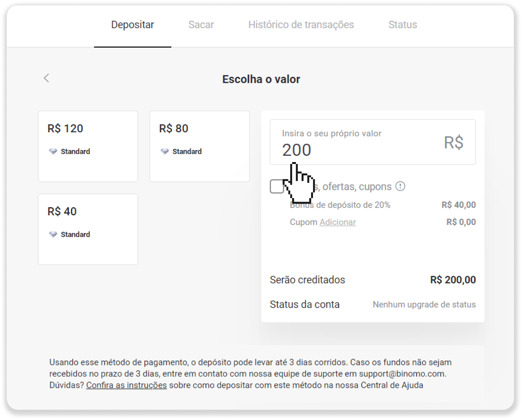
Task: Click the diamond icon in R$ 120 card
Action: (x=53, y=152)
